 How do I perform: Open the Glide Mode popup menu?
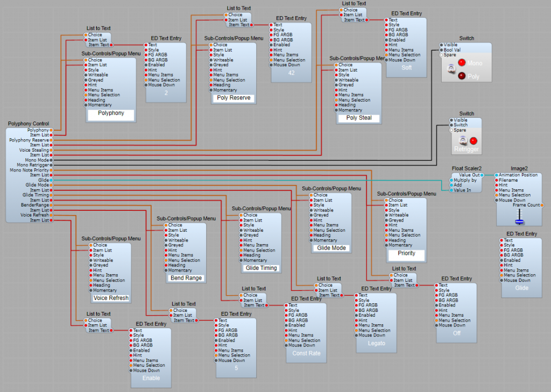pos(330,248)
